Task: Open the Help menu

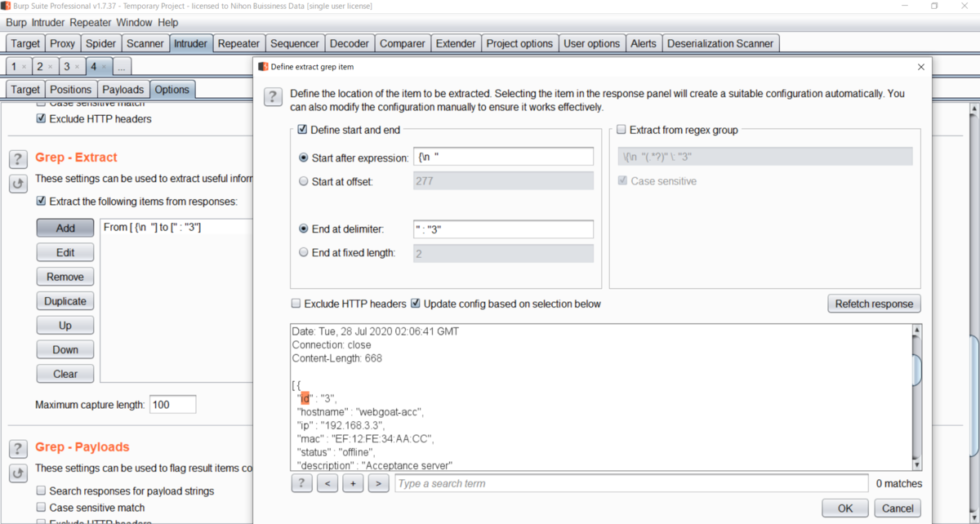Action: tap(168, 23)
